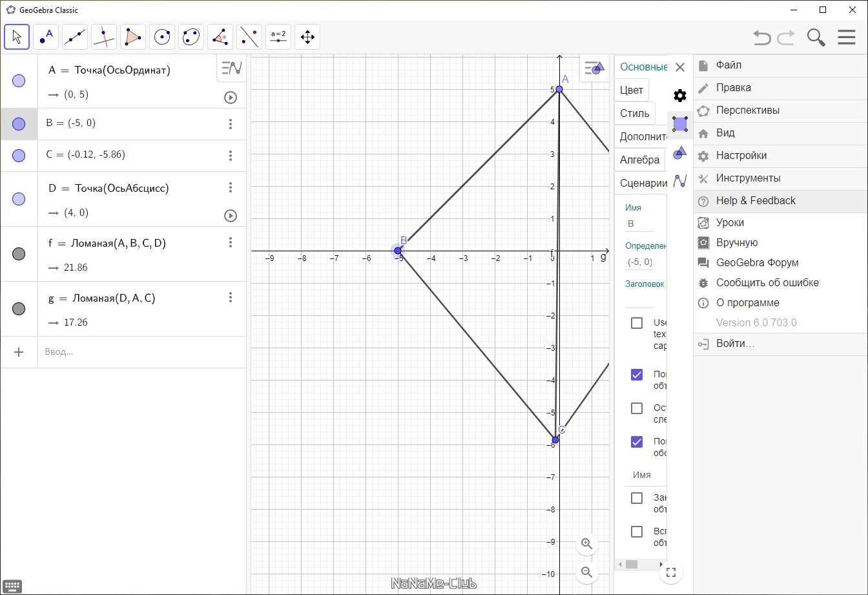868x595 pixels.
Task: Play animation for point A
Action: [231, 98]
